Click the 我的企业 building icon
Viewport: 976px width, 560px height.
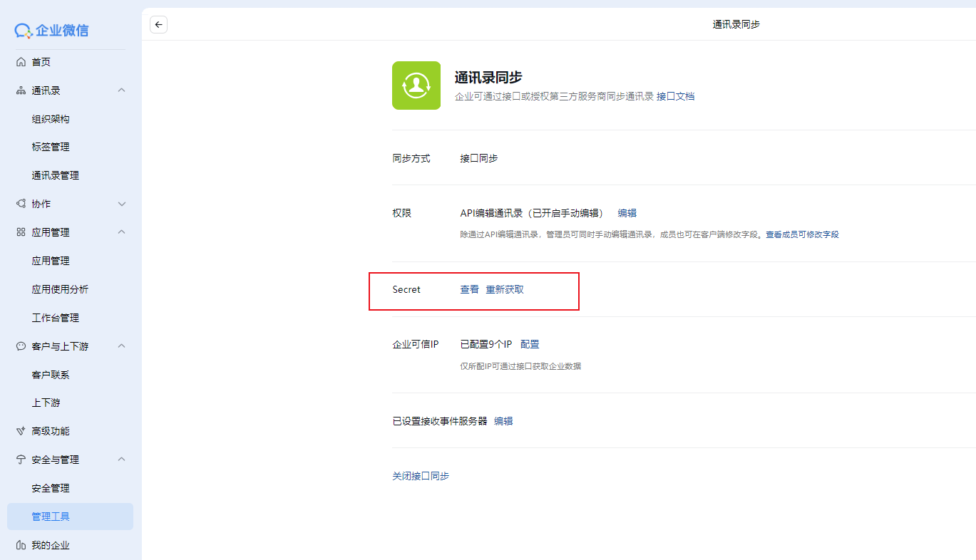21,545
